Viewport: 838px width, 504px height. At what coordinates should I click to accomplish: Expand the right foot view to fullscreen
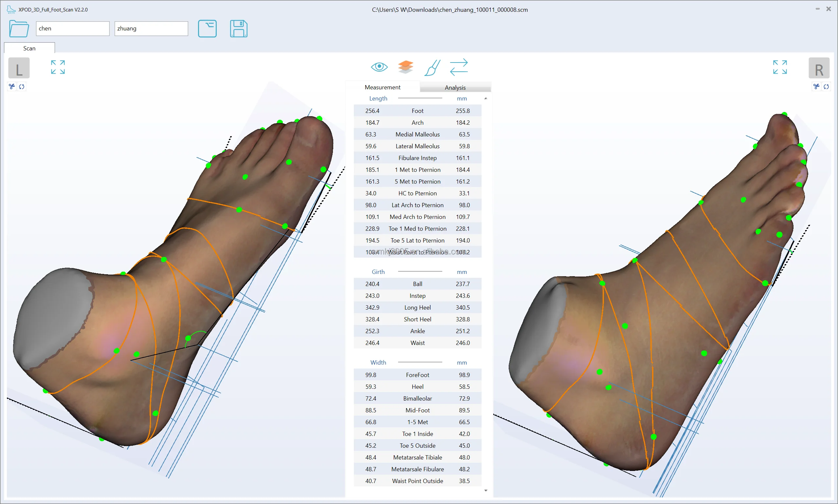(x=780, y=67)
